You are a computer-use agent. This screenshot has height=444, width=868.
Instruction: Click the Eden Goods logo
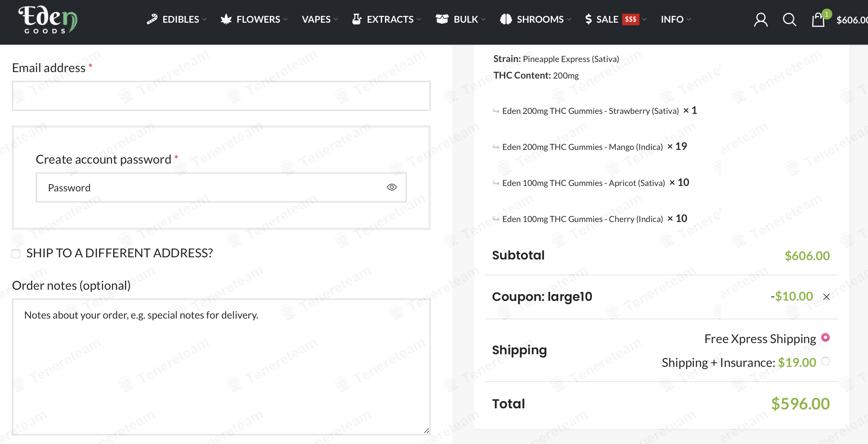coord(48,20)
